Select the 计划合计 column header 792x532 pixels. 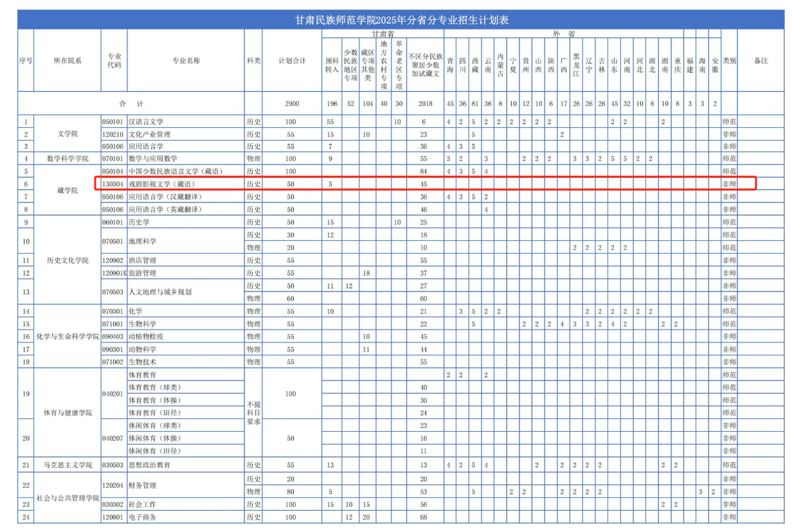click(x=292, y=61)
